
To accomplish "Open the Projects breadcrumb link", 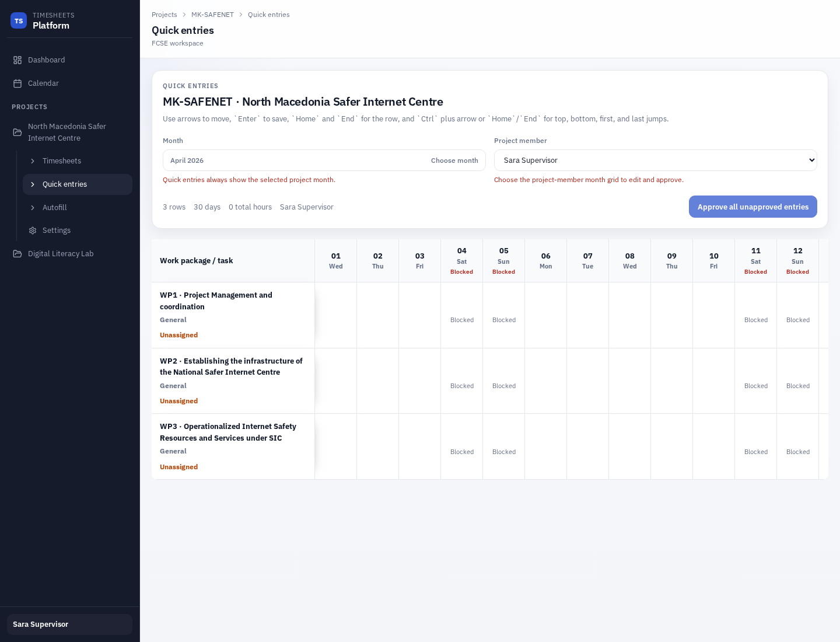I will tap(164, 15).
